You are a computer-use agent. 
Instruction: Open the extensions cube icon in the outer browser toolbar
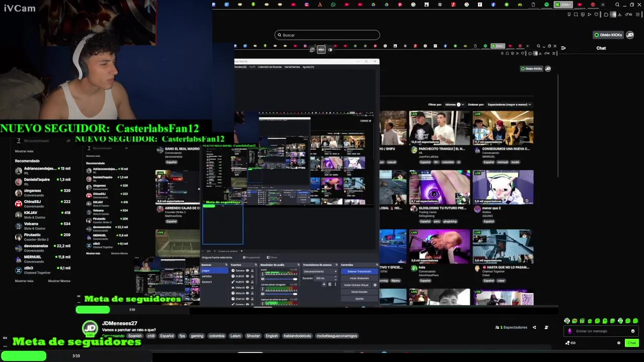click(x=606, y=15)
